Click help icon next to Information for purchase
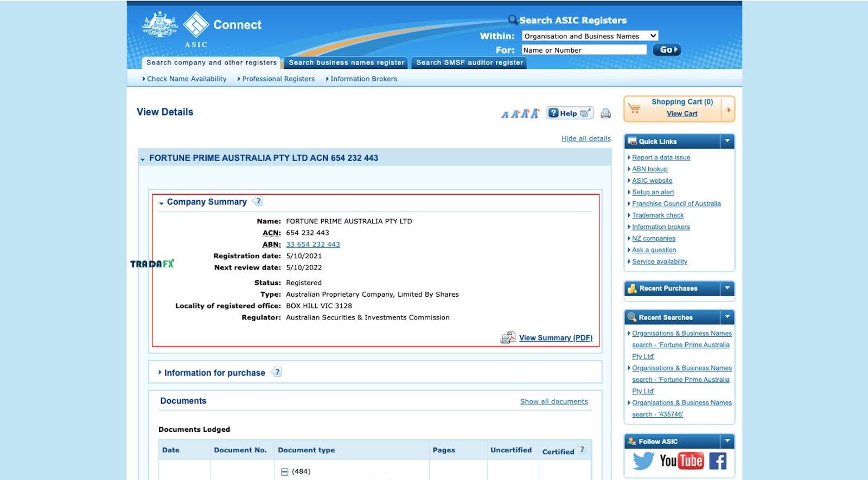The width and height of the screenshot is (868, 480). click(277, 372)
